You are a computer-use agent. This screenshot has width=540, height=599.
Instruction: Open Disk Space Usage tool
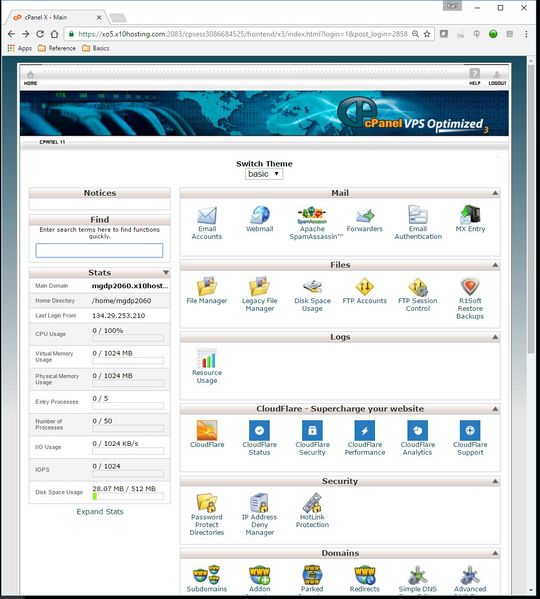(x=312, y=295)
